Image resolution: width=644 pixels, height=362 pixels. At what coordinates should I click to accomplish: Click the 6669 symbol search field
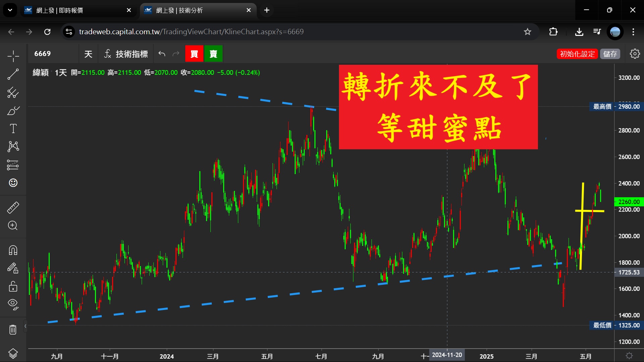54,54
